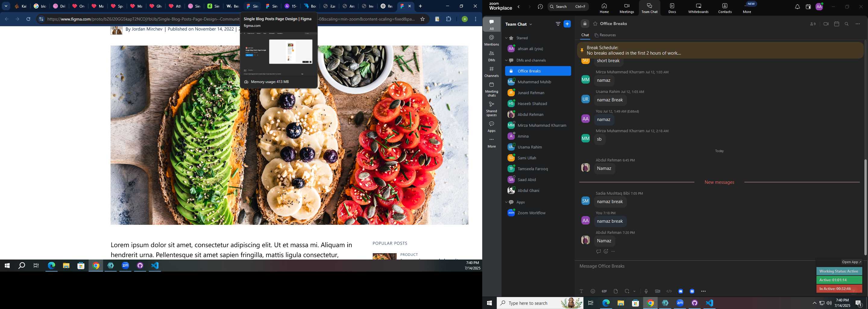Toggle text formatting in the message composer
Screen dimensions: 868x309
click(581, 291)
